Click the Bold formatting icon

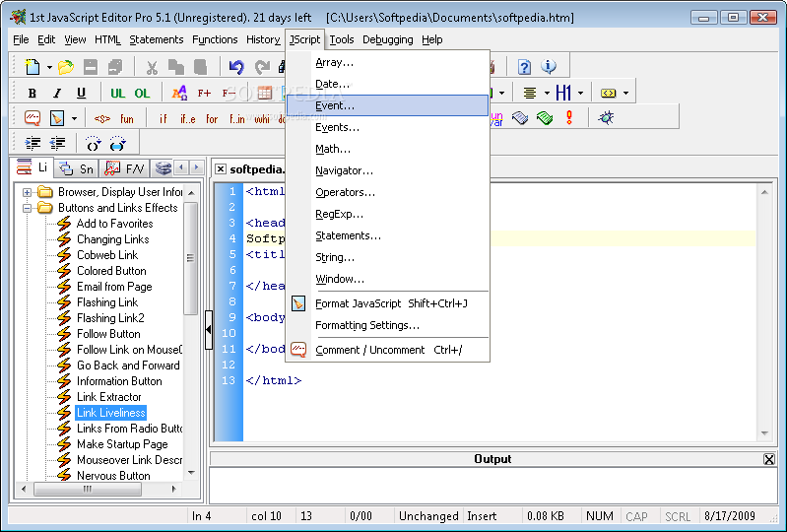(33, 93)
